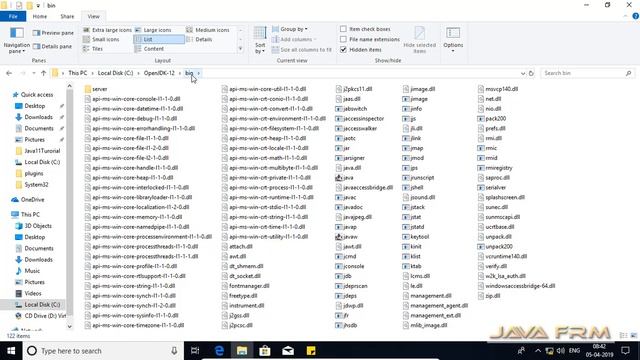
Task: Open the Navigation pane dropdown button
Action: point(17,41)
